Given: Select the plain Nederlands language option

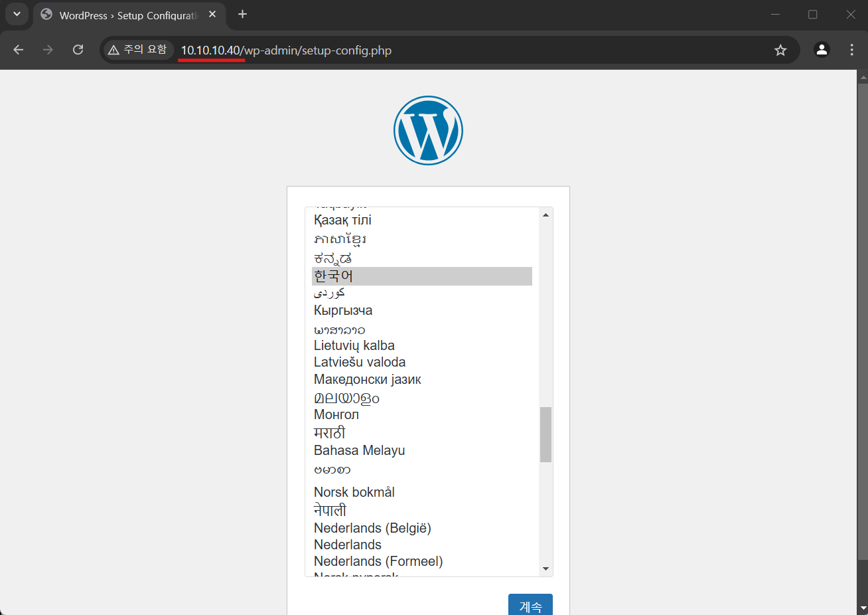Looking at the screenshot, I should (422, 545).
